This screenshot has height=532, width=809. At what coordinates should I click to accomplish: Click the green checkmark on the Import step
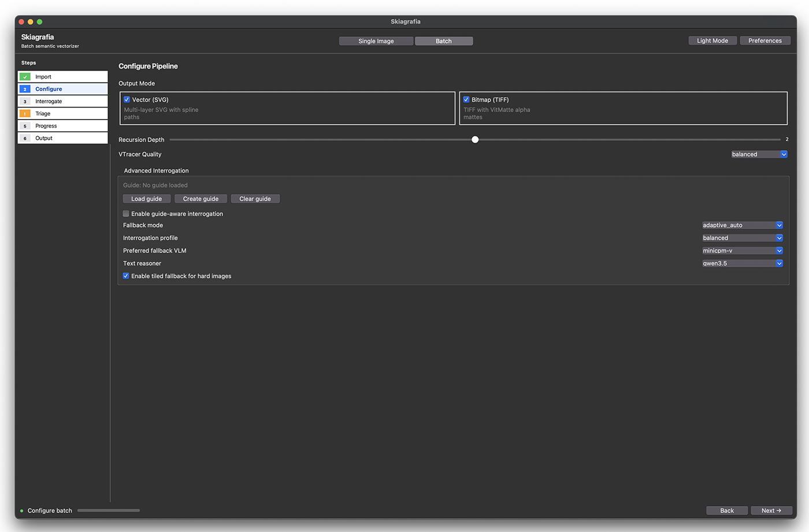tap(25, 76)
